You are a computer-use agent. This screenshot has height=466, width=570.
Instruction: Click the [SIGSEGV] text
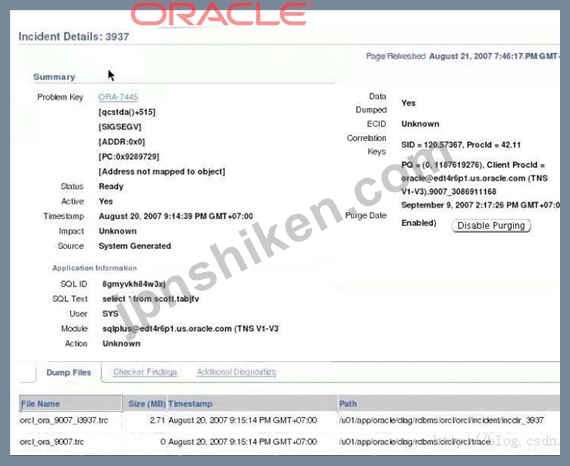pos(120,127)
